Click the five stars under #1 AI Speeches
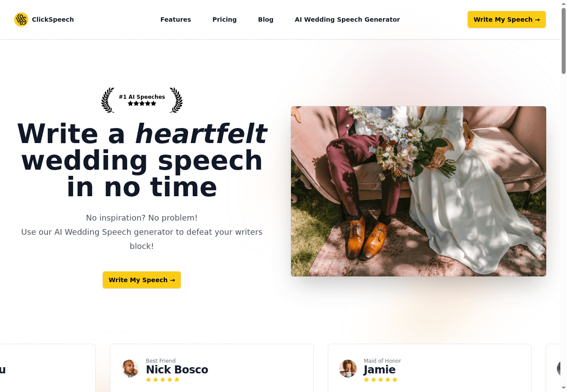The image size is (567, 392). tap(142, 104)
